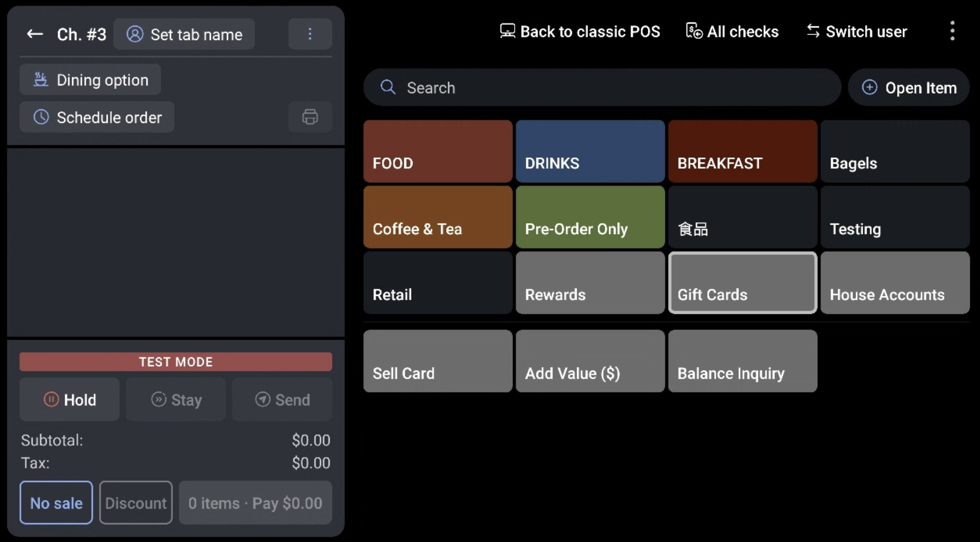
Task: Select the DRINKS category menu item
Action: [x=589, y=151]
